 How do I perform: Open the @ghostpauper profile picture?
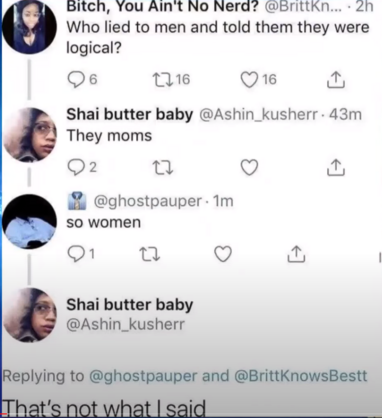pyautogui.click(x=29, y=221)
